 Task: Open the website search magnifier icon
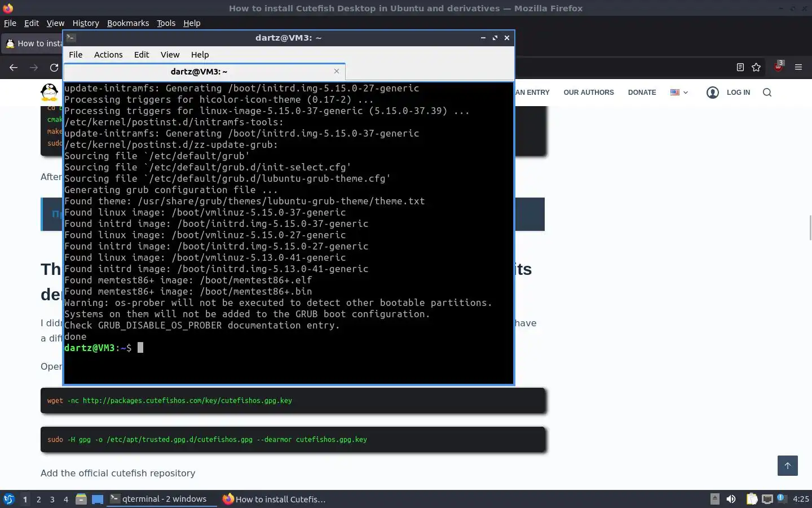[767, 93]
